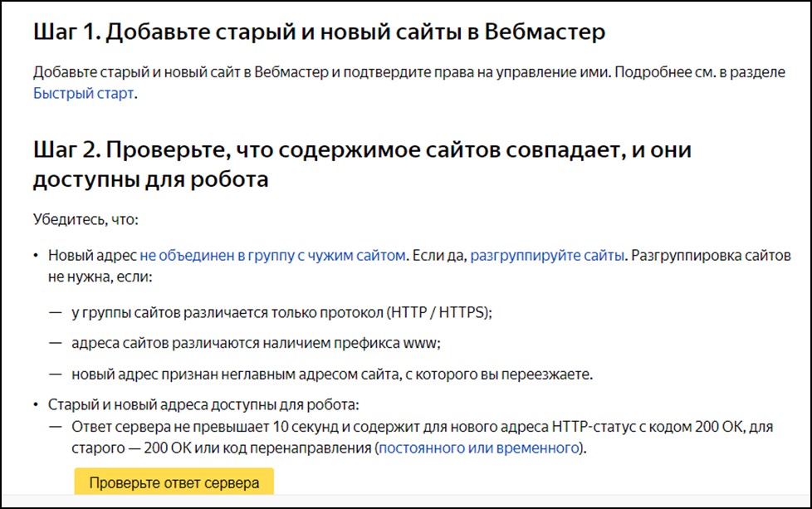
Task: Open the «разгруппируйте сайты» link
Action: [547, 255]
